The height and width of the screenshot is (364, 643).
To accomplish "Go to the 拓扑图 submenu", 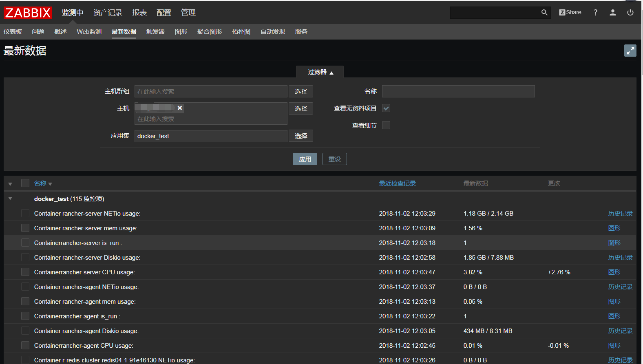I will pyautogui.click(x=241, y=32).
